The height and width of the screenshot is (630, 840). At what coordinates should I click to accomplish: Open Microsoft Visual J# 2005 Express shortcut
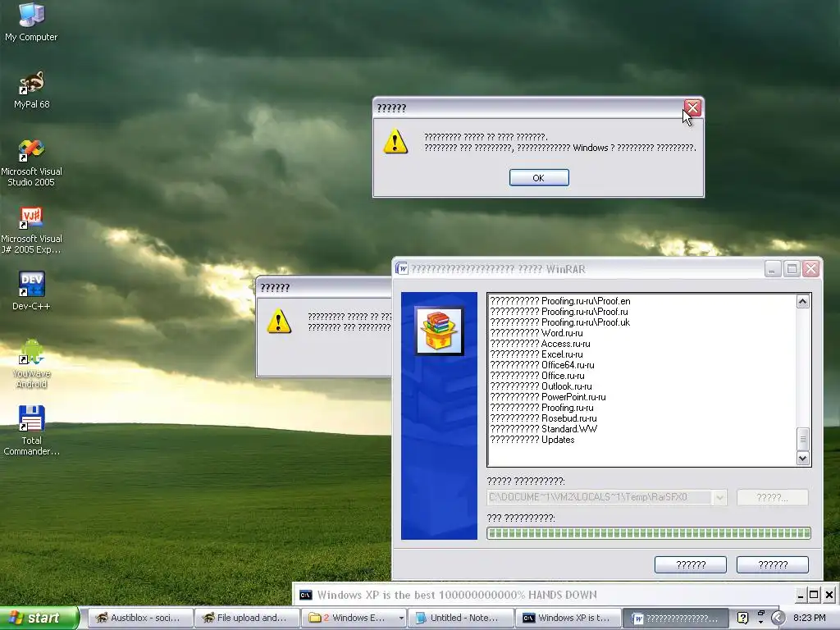31,231
